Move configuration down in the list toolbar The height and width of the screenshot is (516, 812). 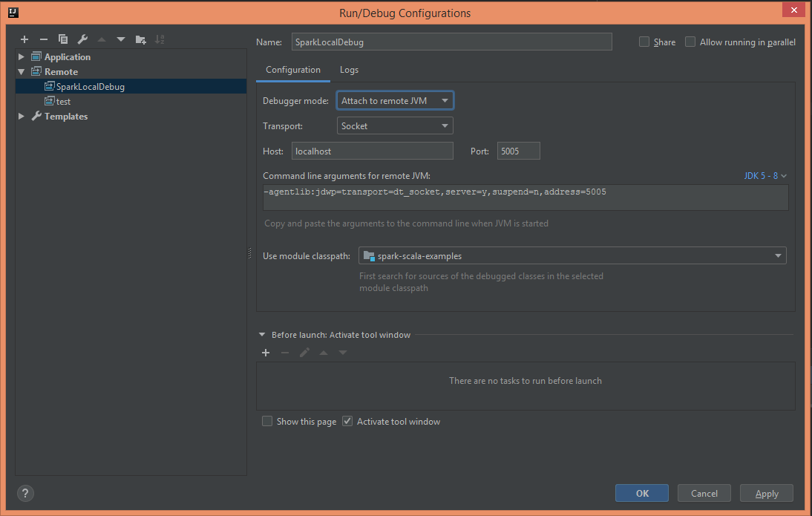(121, 39)
